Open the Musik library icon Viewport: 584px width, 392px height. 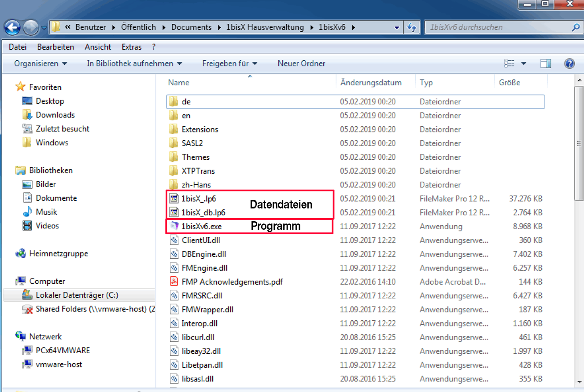(x=27, y=212)
